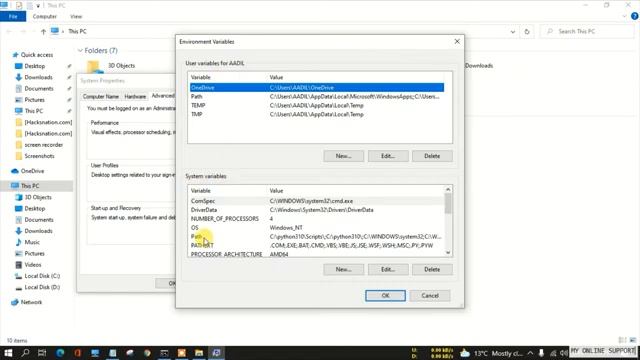The width and height of the screenshot is (640, 360).
Task: Select the PATHEXT system variable
Action: coord(317,246)
